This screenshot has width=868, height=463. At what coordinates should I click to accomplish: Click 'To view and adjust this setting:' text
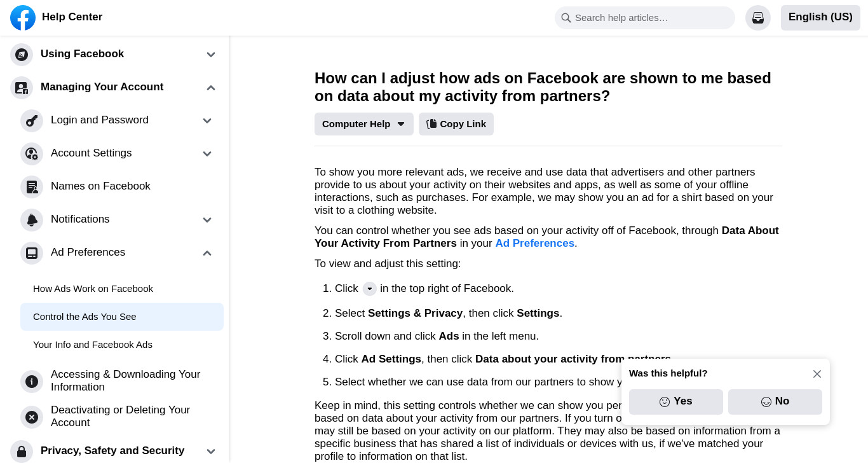(388, 264)
